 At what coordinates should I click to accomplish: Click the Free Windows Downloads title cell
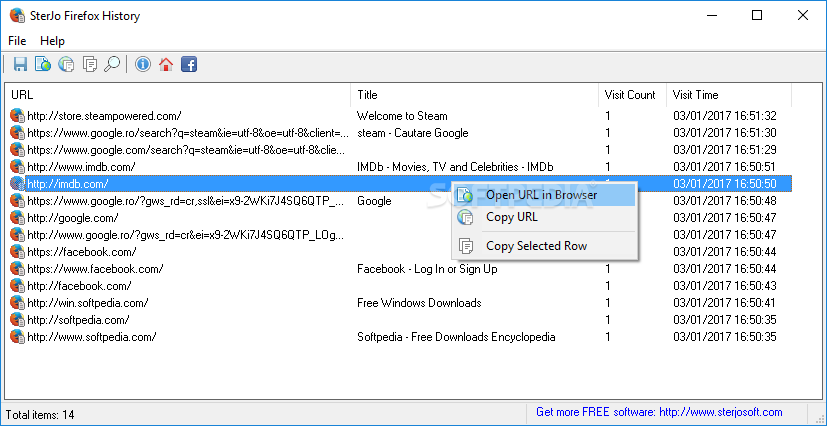[x=419, y=303]
